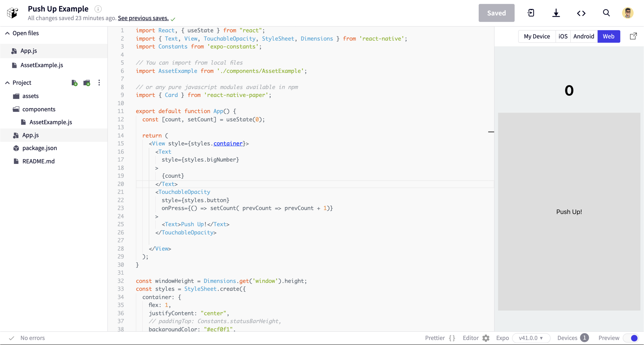Click the new folder icon in Project
This screenshot has height=345, width=644.
[x=87, y=83]
